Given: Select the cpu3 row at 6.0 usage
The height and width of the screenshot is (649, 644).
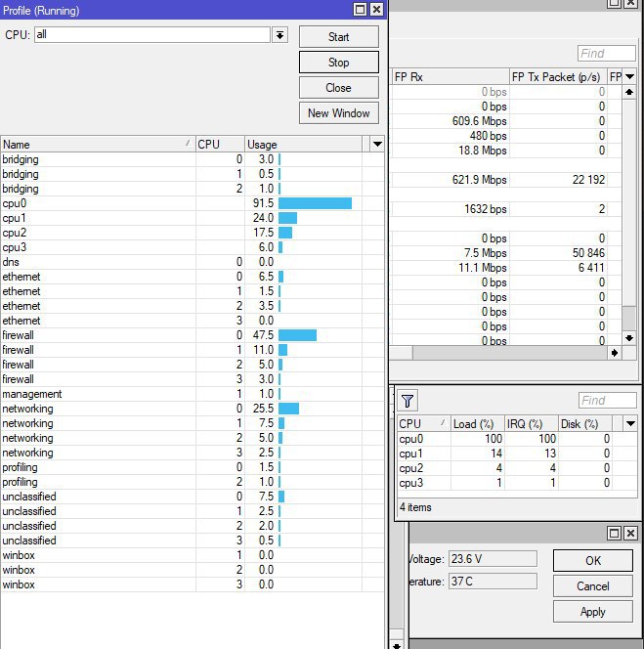Looking at the screenshot, I should pos(193,247).
